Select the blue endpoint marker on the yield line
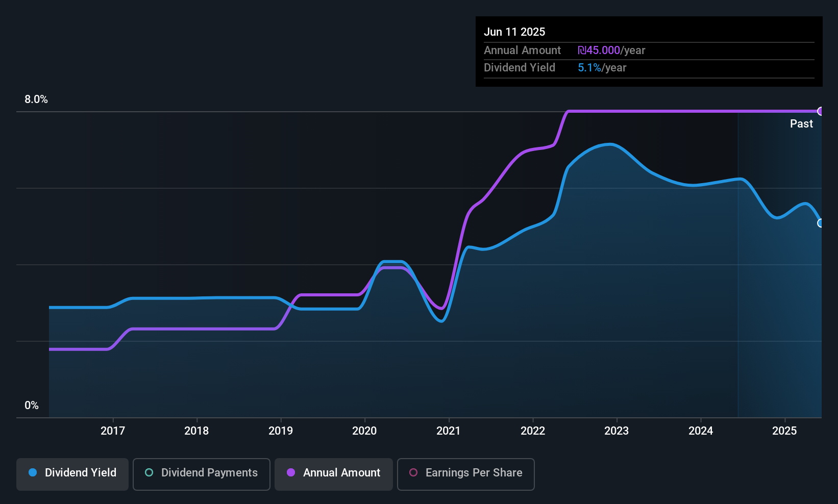Viewport: 838px width, 504px height. click(x=821, y=223)
